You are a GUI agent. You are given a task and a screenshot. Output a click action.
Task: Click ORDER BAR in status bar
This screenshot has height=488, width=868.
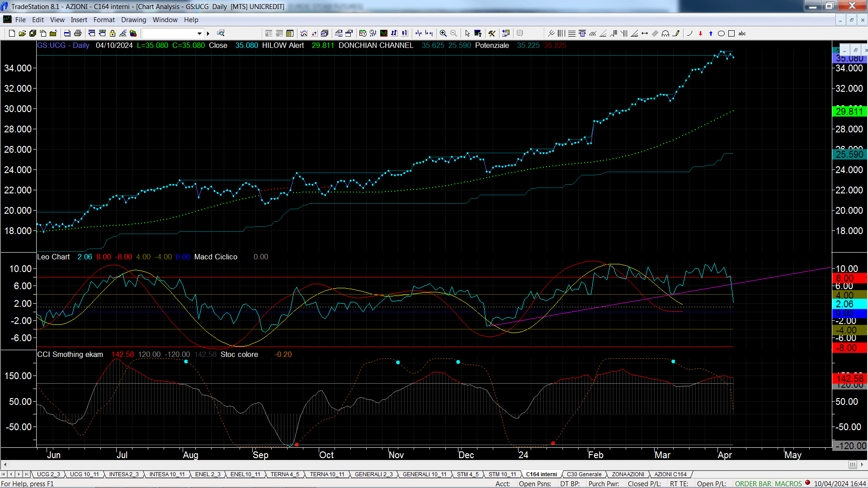[x=753, y=483]
